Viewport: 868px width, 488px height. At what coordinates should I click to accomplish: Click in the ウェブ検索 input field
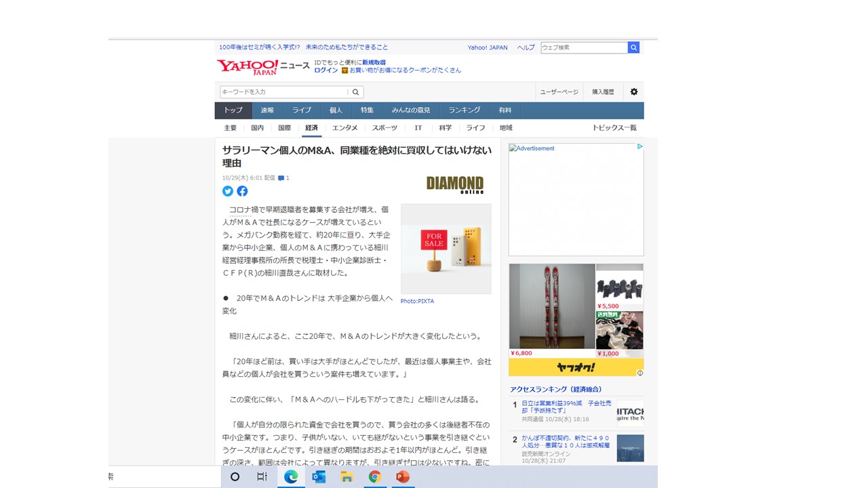point(584,47)
